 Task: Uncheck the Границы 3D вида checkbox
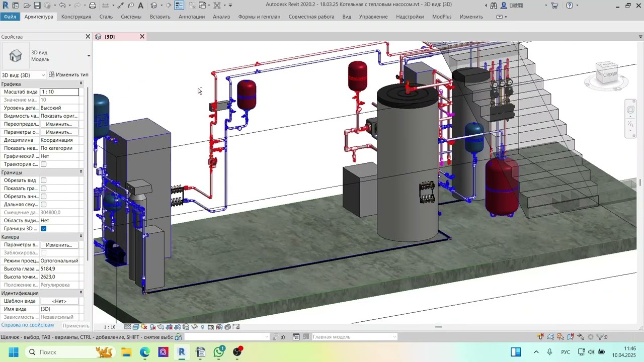pos(43,229)
